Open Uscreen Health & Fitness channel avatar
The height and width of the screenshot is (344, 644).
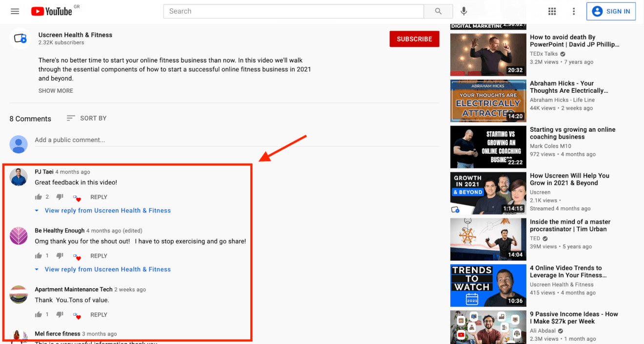coord(20,39)
